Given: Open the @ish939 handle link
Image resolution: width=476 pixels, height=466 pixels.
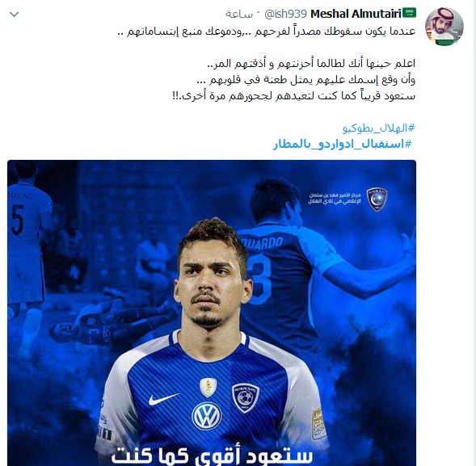Looking at the screenshot, I should click(x=285, y=14).
